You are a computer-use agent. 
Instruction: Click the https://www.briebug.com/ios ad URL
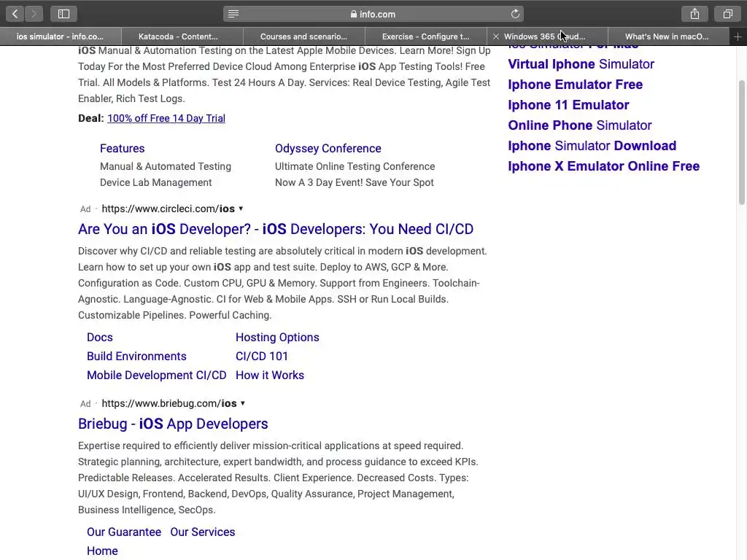coord(169,403)
